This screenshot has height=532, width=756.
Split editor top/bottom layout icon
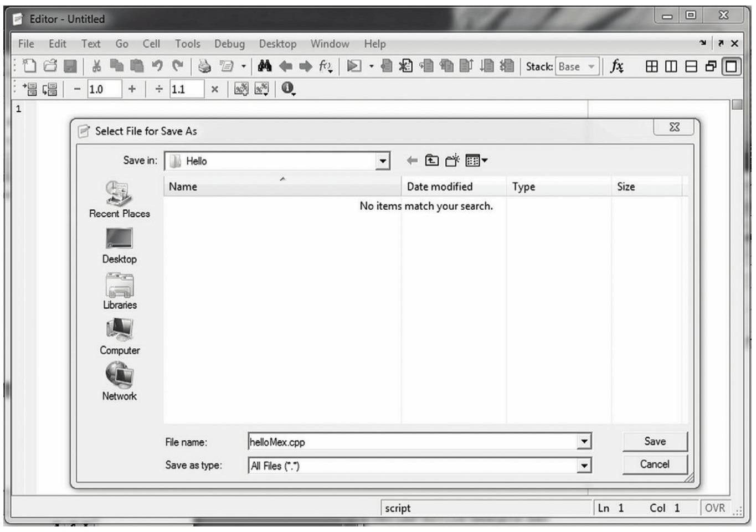pos(691,66)
